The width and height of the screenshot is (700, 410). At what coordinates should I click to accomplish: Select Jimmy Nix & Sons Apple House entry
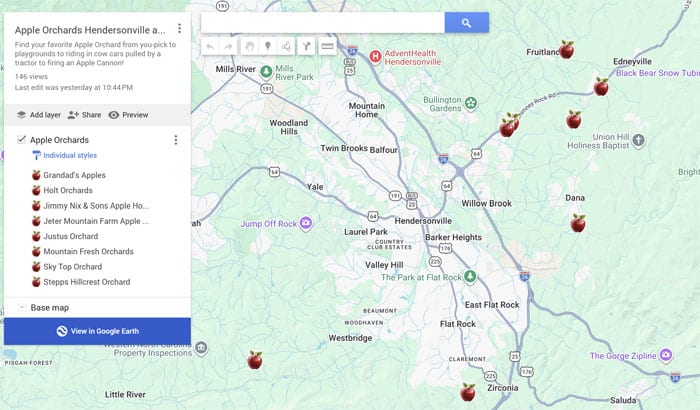click(96, 206)
